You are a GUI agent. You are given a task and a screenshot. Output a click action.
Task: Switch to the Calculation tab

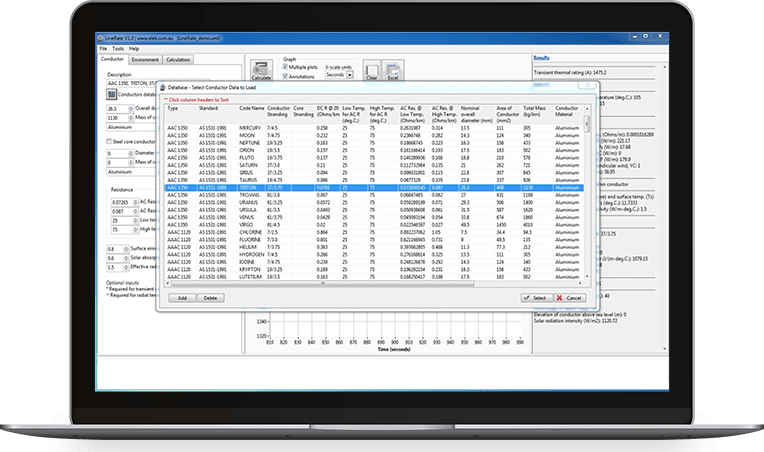click(178, 59)
